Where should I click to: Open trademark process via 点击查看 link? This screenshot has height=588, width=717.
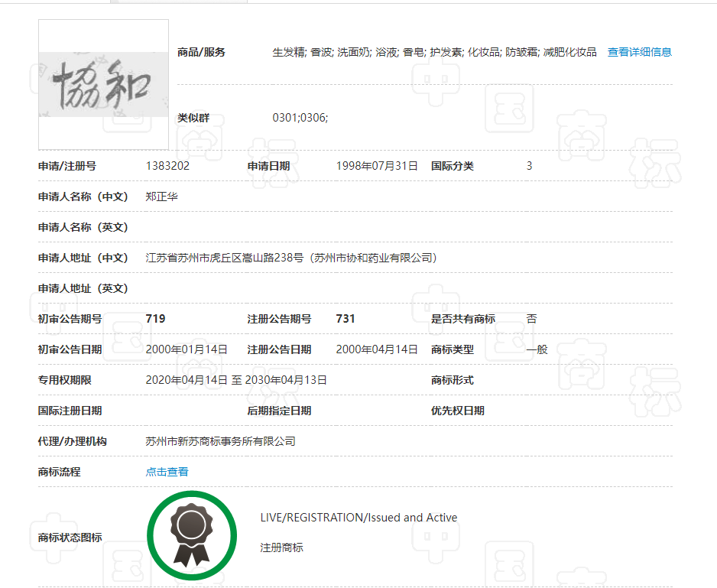pyautogui.click(x=167, y=472)
